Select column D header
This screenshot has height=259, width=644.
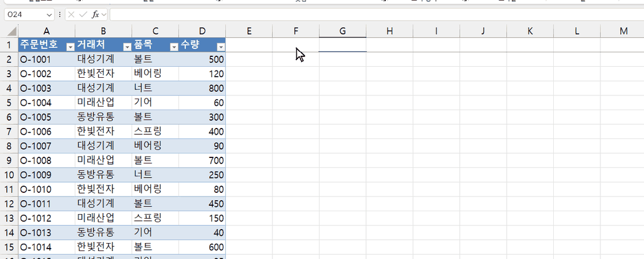coord(202,31)
